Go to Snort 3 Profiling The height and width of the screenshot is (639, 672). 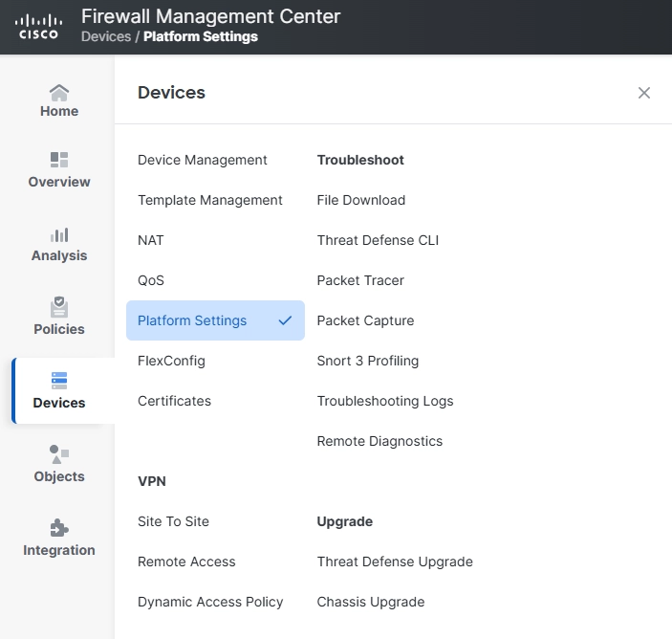tap(368, 361)
